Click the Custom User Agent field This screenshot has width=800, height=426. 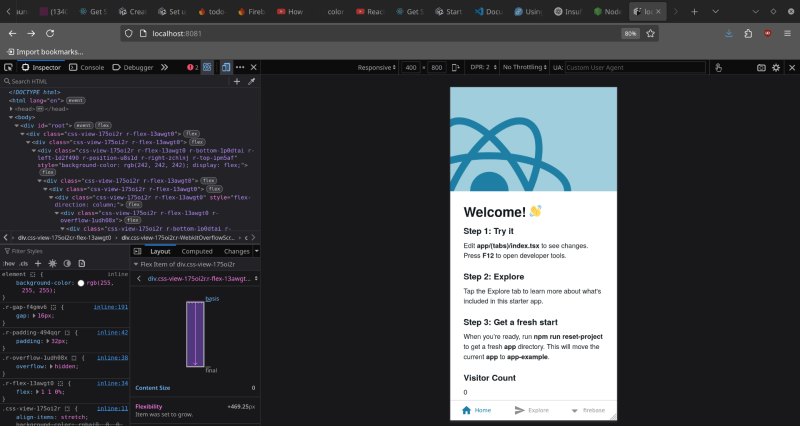coord(635,67)
